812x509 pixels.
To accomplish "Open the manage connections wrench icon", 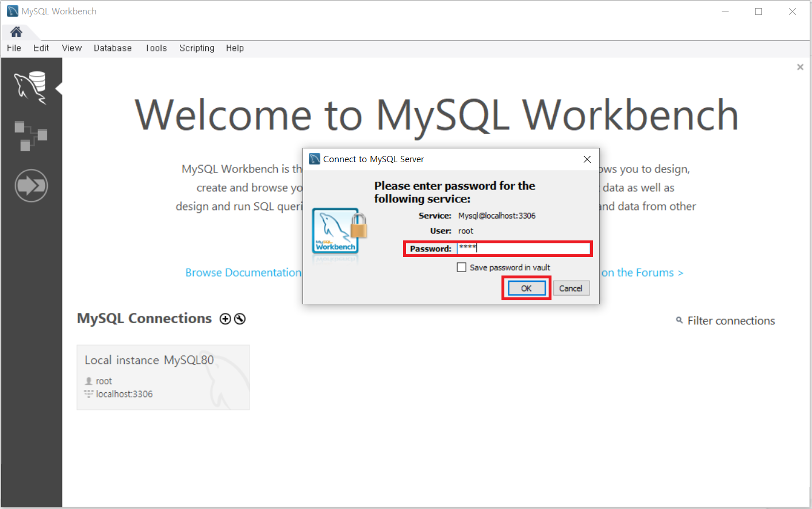I will (240, 319).
